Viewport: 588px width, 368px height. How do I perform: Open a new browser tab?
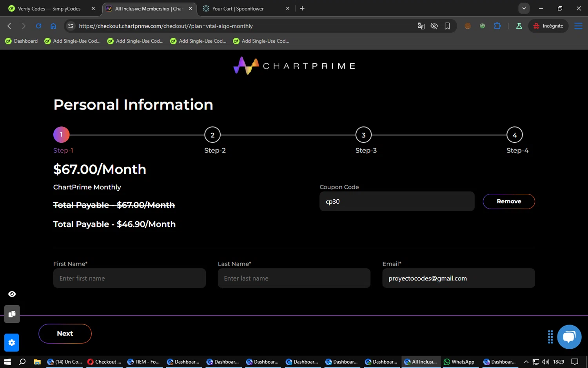pyautogui.click(x=302, y=8)
